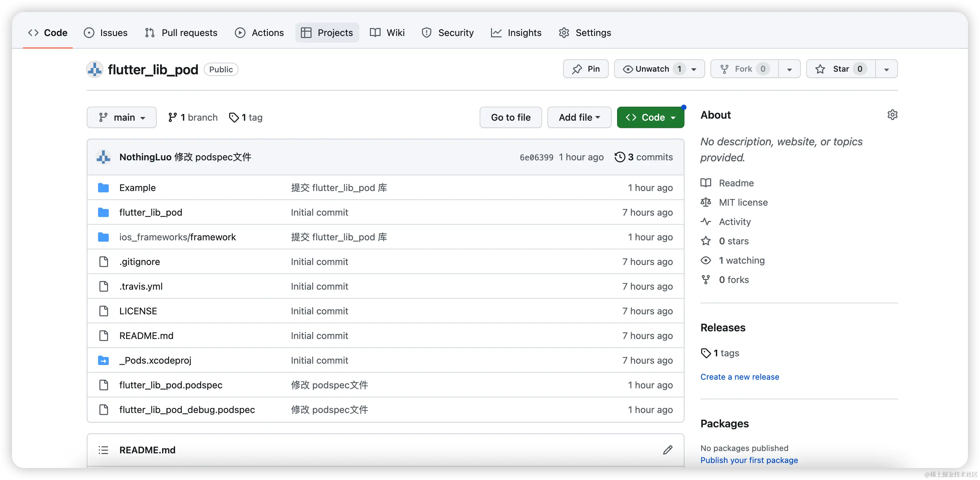Screen dimensions: 980x480
Task: Click the repository owner avatar beside flutter_lib_pod
Action: tap(94, 70)
